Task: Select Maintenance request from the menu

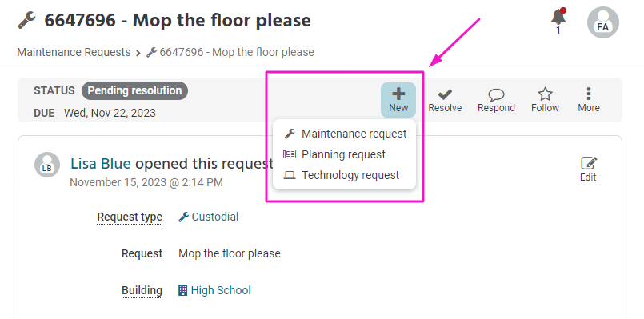Action: (344, 134)
